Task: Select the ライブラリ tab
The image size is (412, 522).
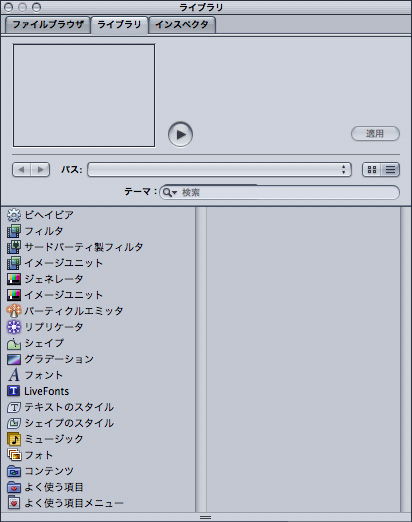Action: (x=119, y=24)
